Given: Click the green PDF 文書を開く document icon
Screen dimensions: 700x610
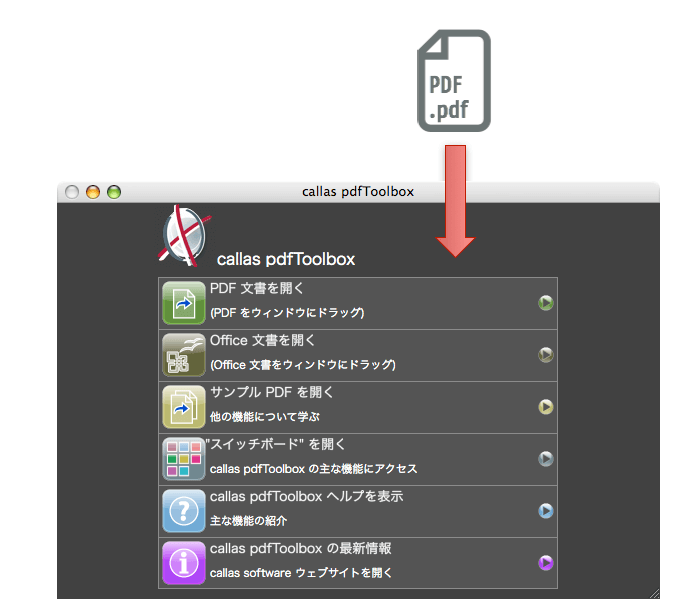Looking at the screenshot, I should pyautogui.click(x=183, y=303).
